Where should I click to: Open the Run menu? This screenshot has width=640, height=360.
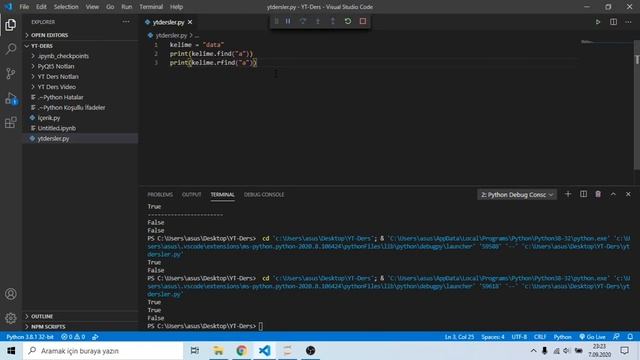(x=127, y=7)
